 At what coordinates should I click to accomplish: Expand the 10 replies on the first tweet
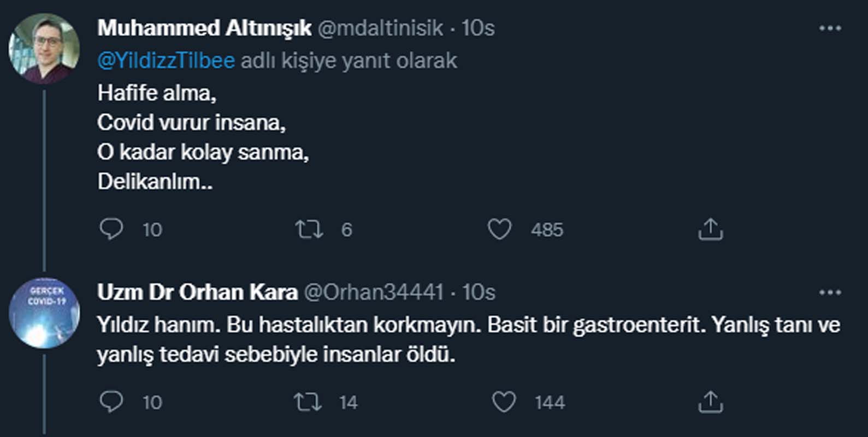pos(111,230)
